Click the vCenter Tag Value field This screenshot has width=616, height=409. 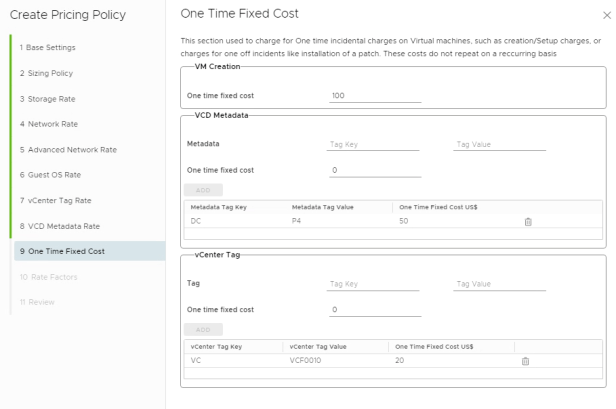tap(499, 284)
